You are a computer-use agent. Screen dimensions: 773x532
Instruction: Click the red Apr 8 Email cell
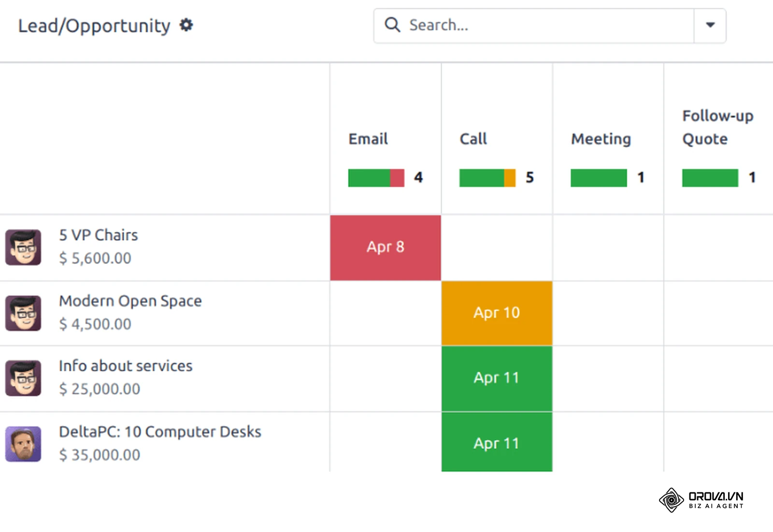coord(386,248)
